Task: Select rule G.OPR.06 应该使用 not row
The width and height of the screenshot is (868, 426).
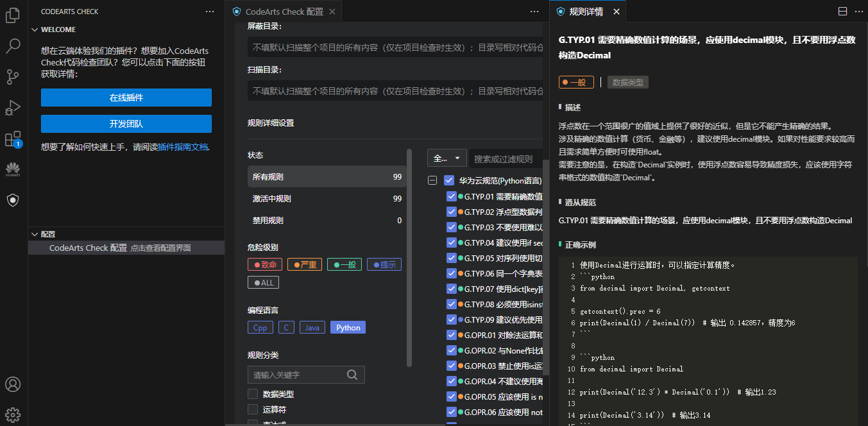Action: [495, 412]
